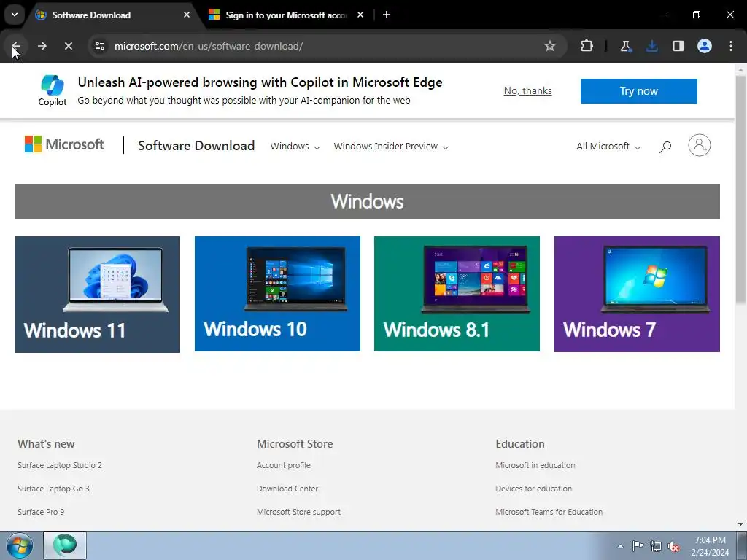Open Devices for education link
Image resolution: width=747 pixels, height=560 pixels.
533,489
